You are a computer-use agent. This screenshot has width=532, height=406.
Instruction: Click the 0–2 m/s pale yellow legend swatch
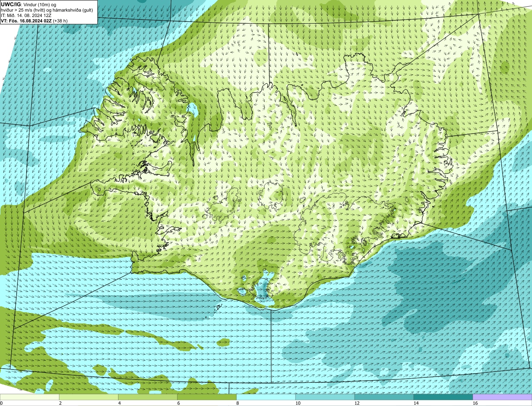pyautogui.click(x=30, y=397)
